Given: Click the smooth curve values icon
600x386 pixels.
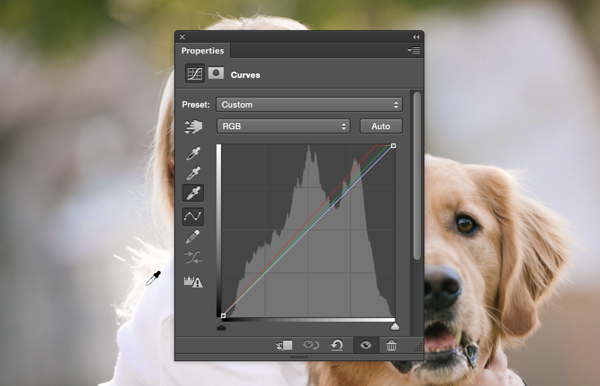Looking at the screenshot, I should pos(193,257).
